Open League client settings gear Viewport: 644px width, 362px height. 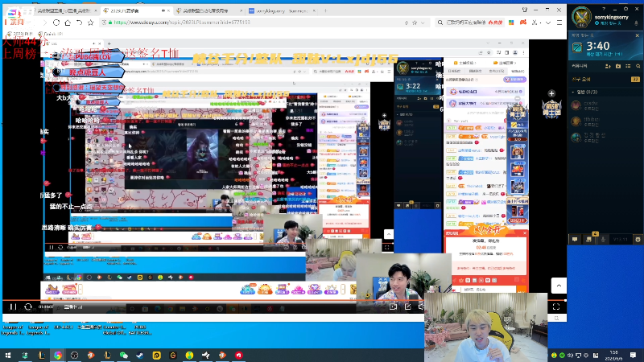click(x=625, y=9)
